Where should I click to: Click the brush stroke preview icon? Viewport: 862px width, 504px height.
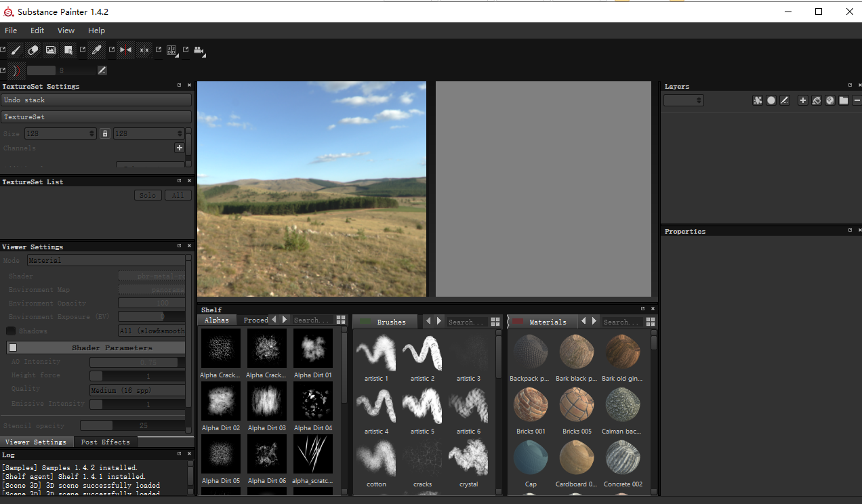click(x=17, y=70)
